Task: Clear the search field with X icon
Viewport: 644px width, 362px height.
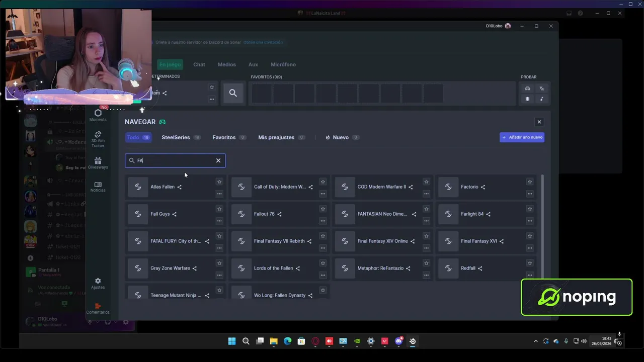Action: [218, 160]
